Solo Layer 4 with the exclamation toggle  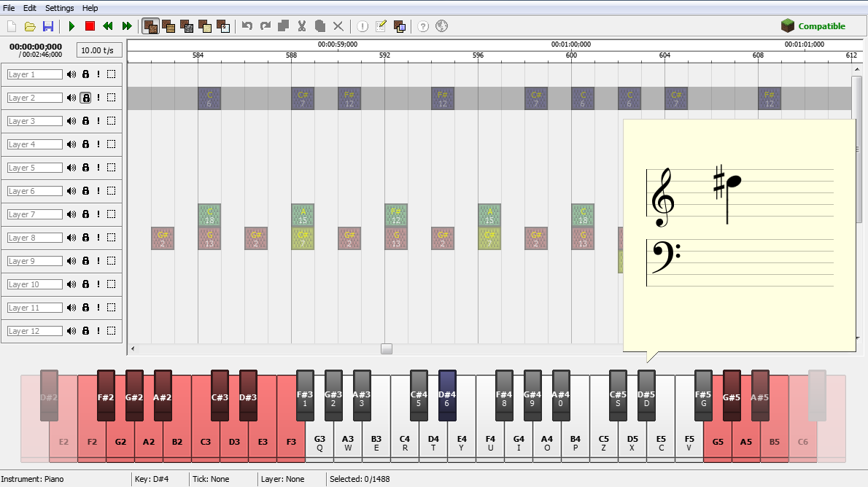(x=98, y=144)
